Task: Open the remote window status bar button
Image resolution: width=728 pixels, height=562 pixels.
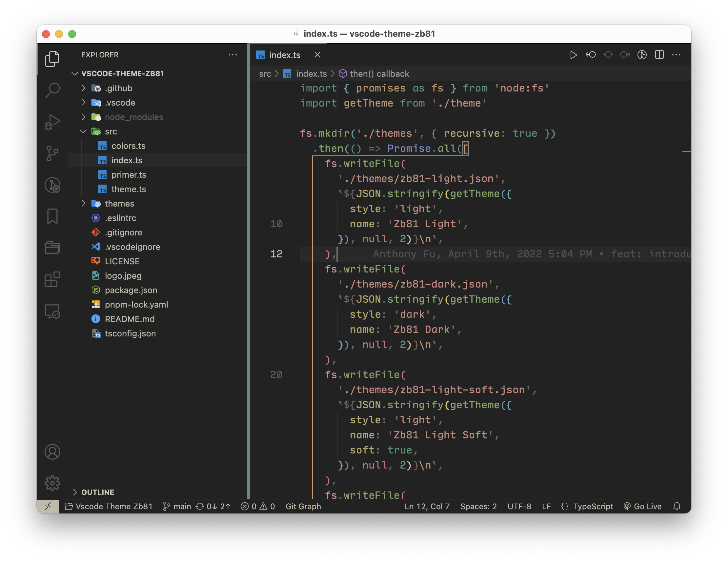Action: [x=48, y=506]
